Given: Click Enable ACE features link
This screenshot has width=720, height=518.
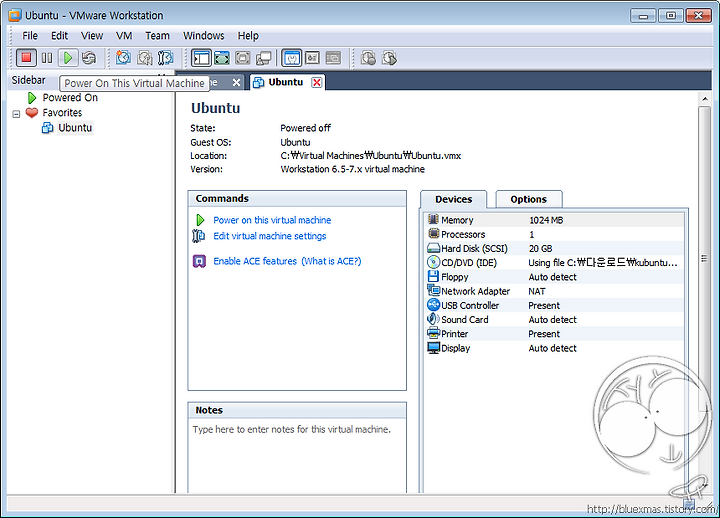Looking at the screenshot, I should 255,261.
